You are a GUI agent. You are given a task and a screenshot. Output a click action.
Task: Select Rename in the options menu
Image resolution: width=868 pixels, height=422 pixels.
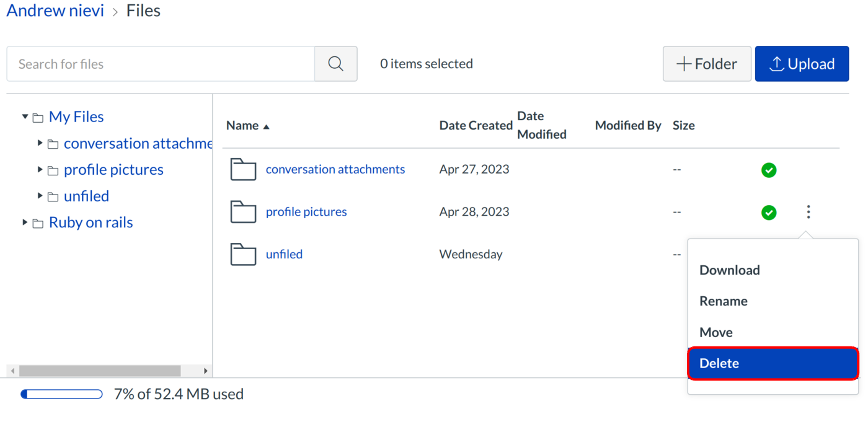pyautogui.click(x=723, y=301)
